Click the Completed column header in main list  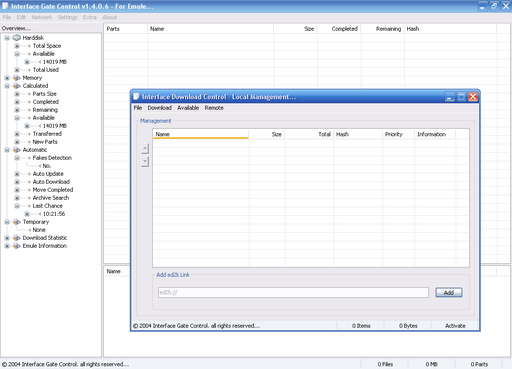tap(339, 29)
